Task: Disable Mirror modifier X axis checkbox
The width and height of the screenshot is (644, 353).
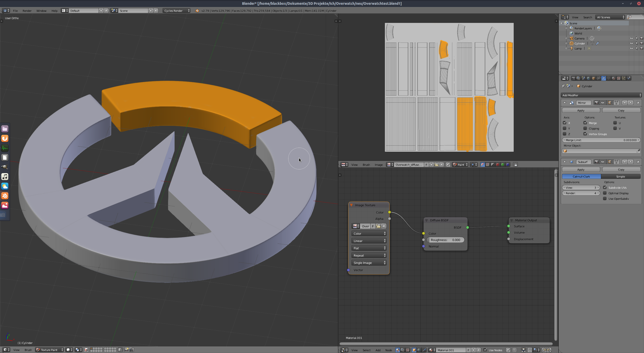Action: point(565,123)
